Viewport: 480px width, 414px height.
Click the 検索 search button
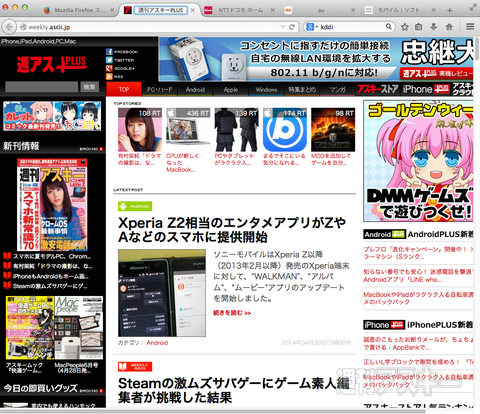pyautogui.click(x=89, y=87)
